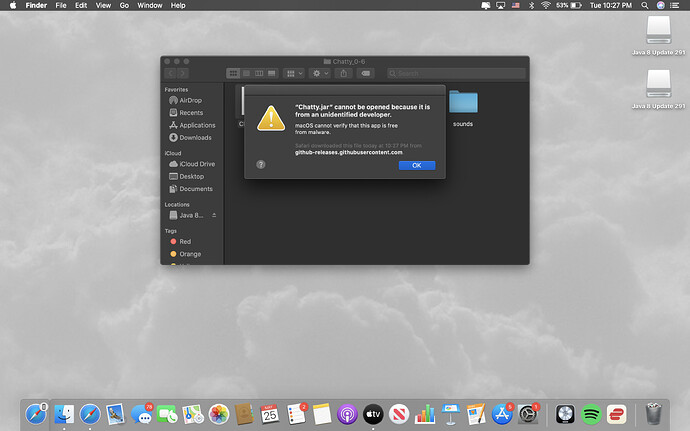This screenshot has height=431, width=690.
Task: Click the Bluetooth icon in menu bar
Action: [531, 5]
